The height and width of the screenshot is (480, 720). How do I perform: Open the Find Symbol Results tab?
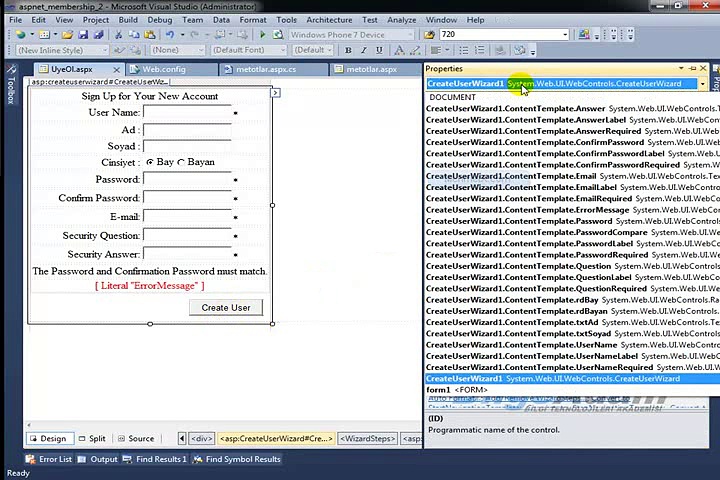point(237,459)
